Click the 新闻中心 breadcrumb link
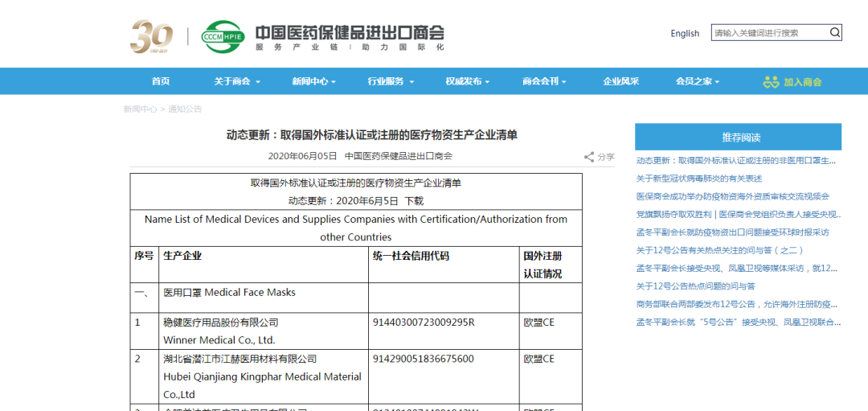 click(140, 109)
